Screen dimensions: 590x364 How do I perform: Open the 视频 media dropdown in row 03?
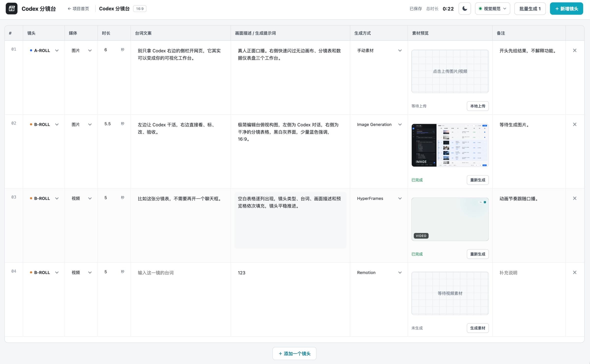81,198
